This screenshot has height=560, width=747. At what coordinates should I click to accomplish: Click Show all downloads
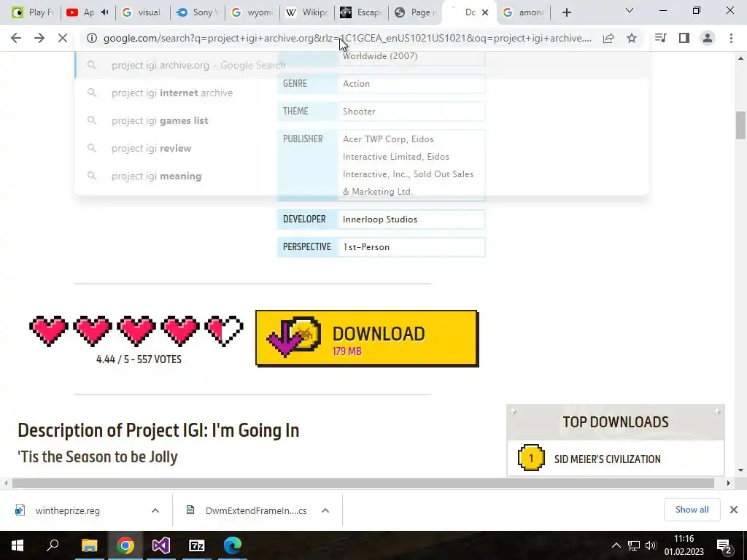[692, 510]
